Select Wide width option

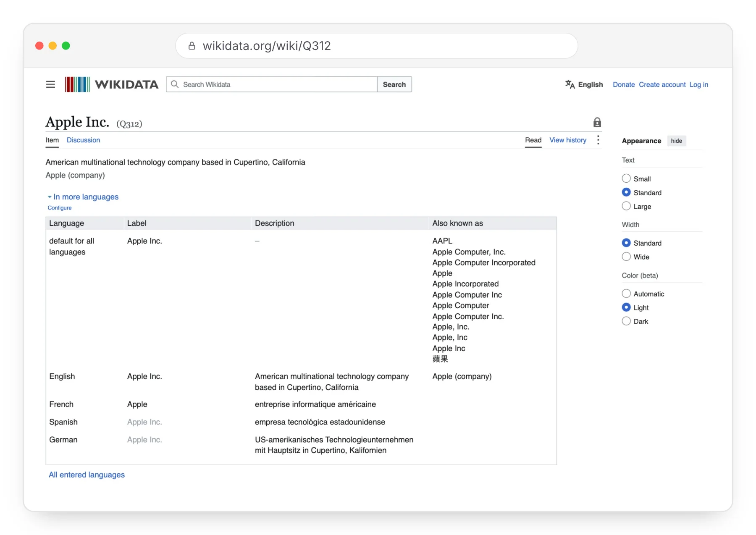[626, 257]
